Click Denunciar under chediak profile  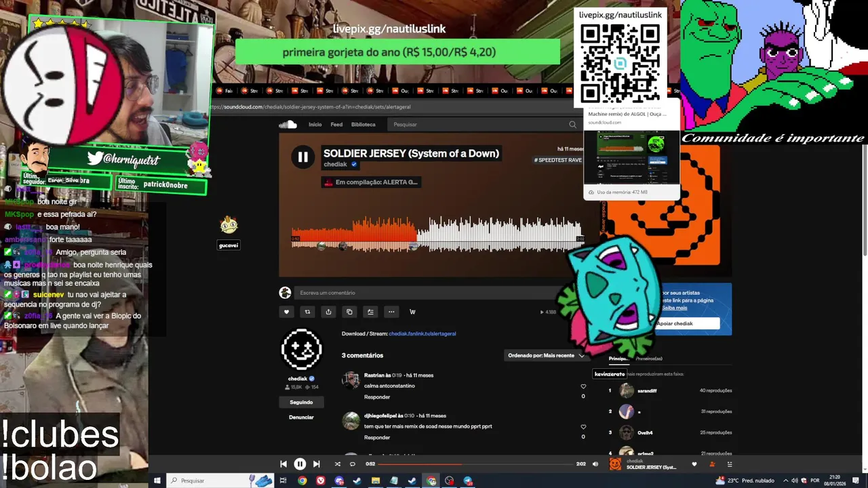pyautogui.click(x=301, y=417)
